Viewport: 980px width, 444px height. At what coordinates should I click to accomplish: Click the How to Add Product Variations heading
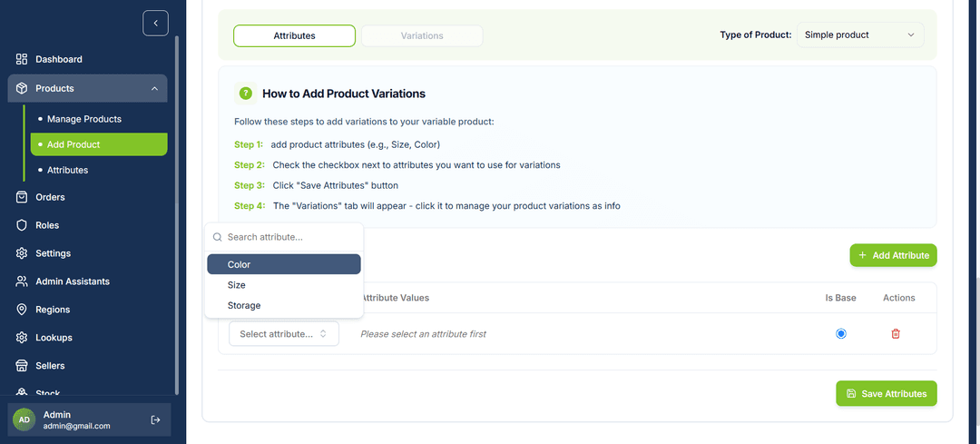344,94
